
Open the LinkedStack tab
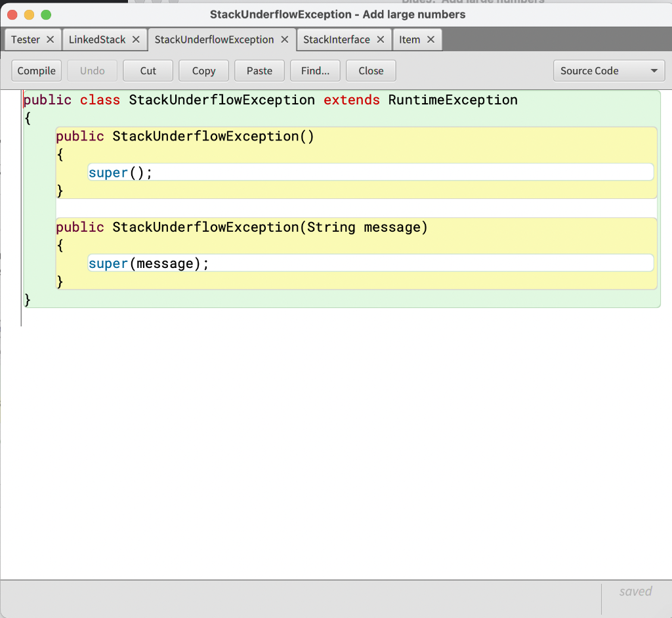pyautogui.click(x=97, y=39)
